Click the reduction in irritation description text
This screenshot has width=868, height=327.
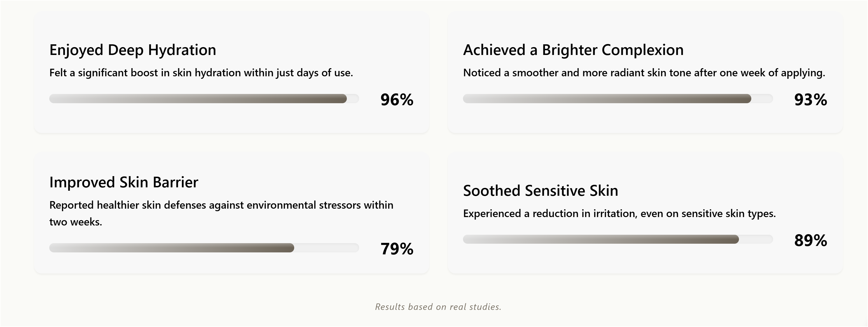[619, 214]
